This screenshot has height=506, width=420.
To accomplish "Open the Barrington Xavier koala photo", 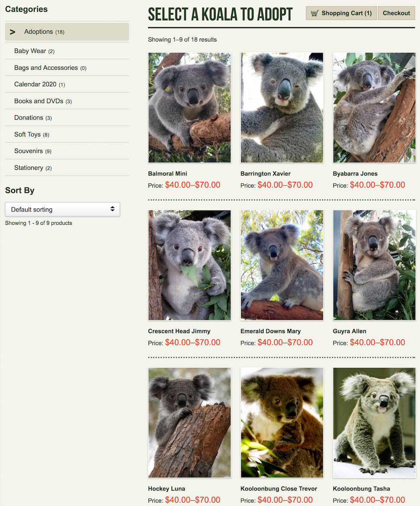I will click(282, 108).
